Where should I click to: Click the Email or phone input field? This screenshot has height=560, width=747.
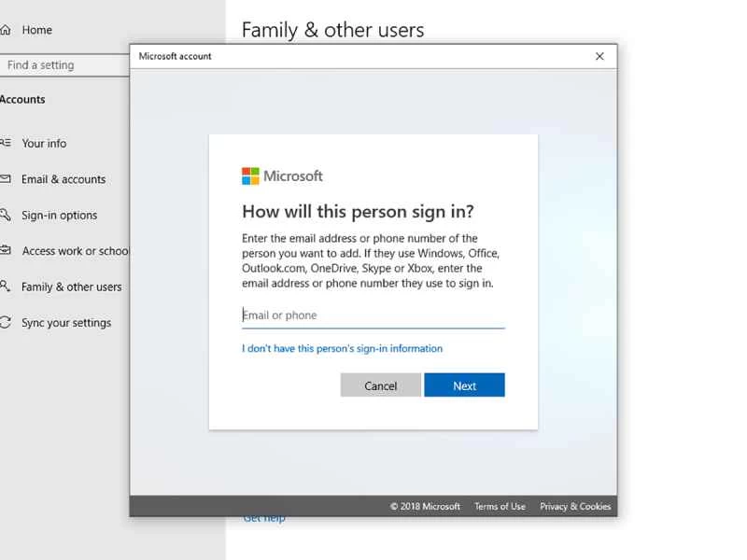pos(372,315)
